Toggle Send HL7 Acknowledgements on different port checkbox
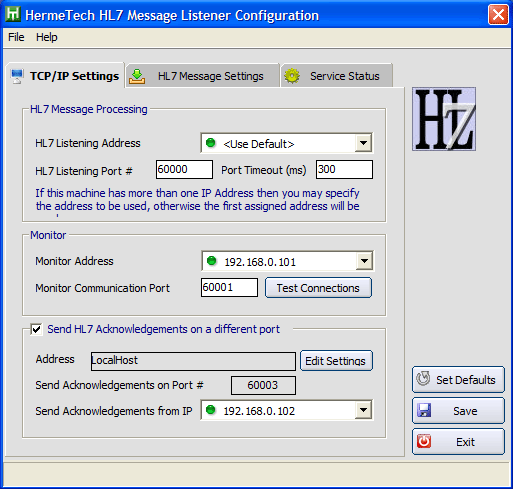Image resolution: width=513 pixels, height=489 pixels. click(36, 329)
